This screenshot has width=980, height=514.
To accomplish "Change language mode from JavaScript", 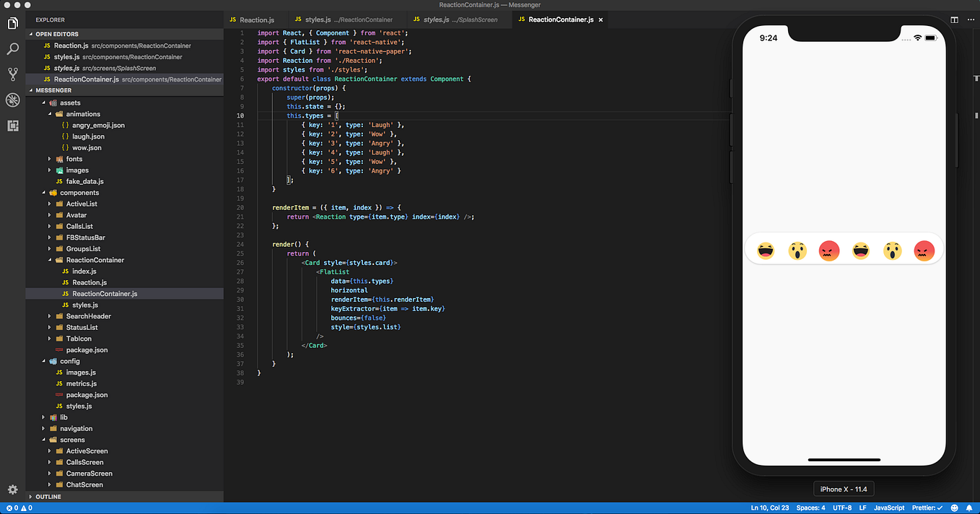I will coord(889,508).
